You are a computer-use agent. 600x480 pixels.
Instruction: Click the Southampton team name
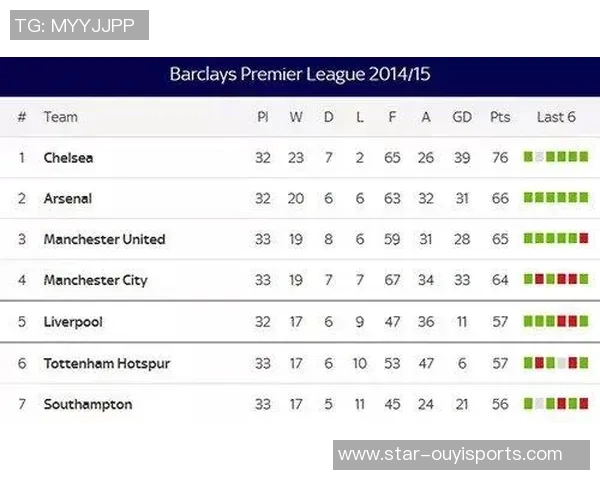(x=87, y=404)
